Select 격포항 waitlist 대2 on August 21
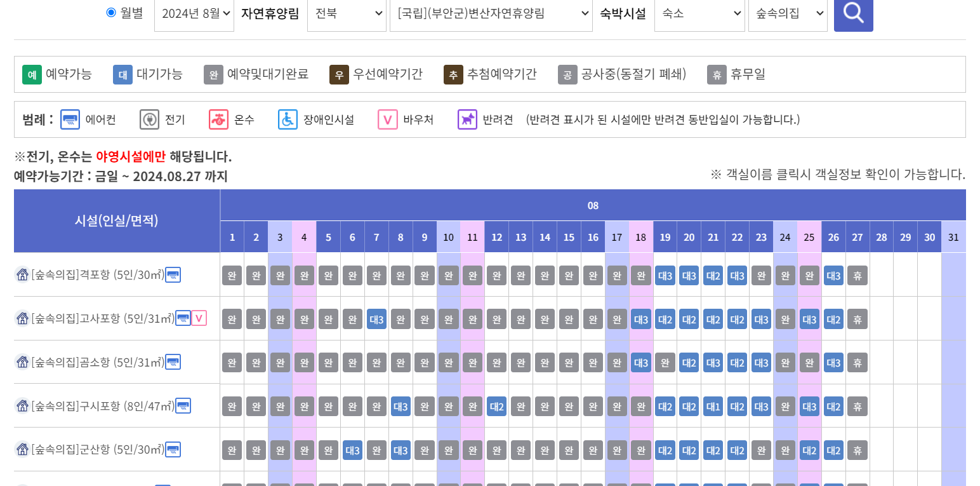Image resolution: width=980 pixels, height=486 pixels. [713, 275]
